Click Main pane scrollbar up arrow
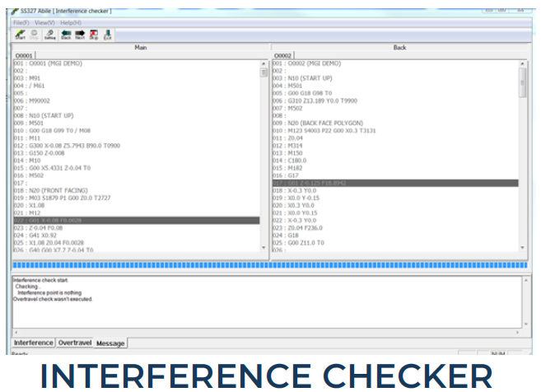This screenshot has width=541, height=392. point(264,63)
